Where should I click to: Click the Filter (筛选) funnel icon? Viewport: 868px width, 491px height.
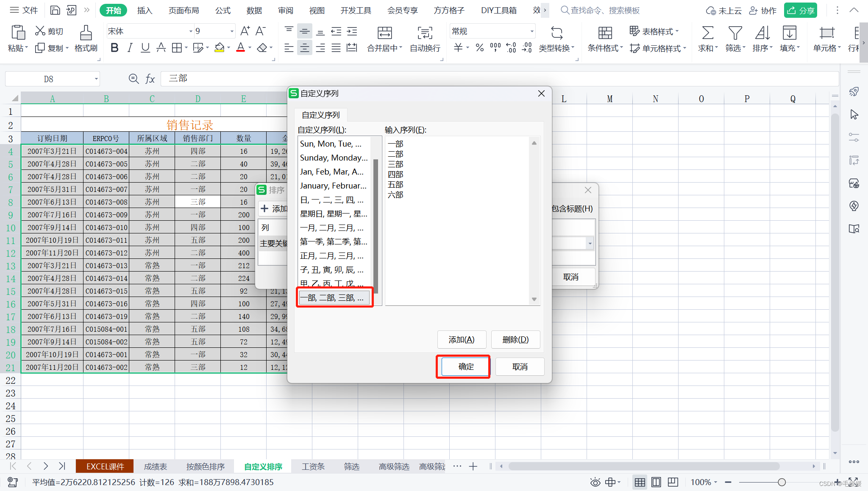[735, 33]
